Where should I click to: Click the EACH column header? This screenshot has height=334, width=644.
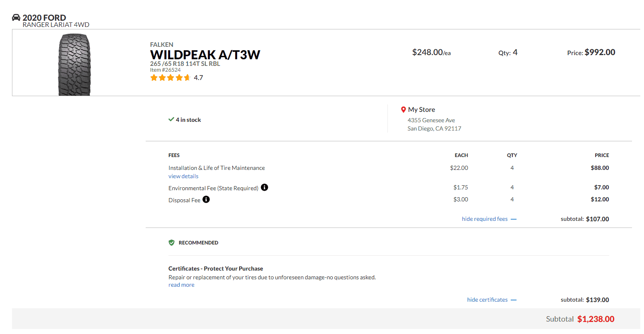coord(461,155)
